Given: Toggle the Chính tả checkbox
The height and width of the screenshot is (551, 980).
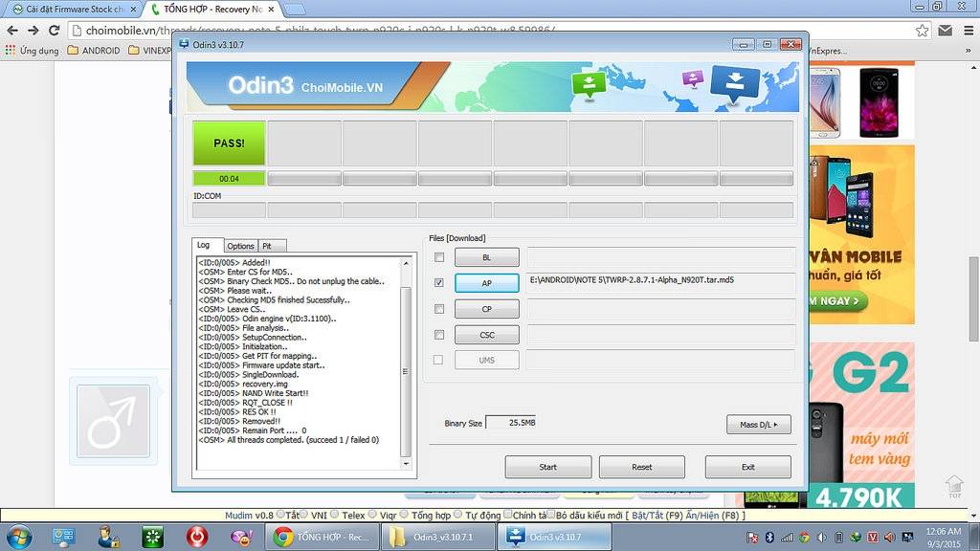Looking at the screenshot, I should point(508,515).
